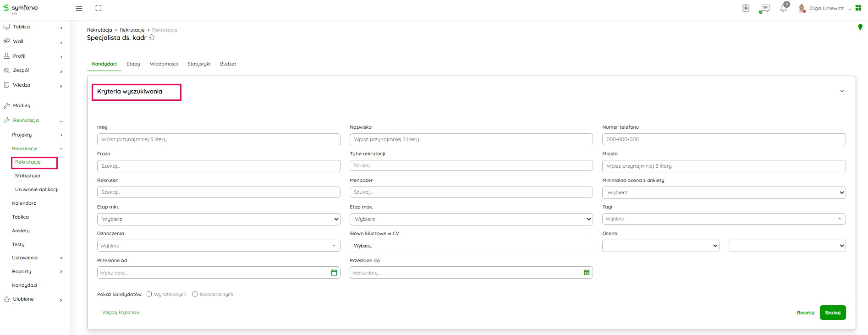Open the notifications bell icon
The image size is (868, 335).
pyautogui.click(x=783, y=9)
